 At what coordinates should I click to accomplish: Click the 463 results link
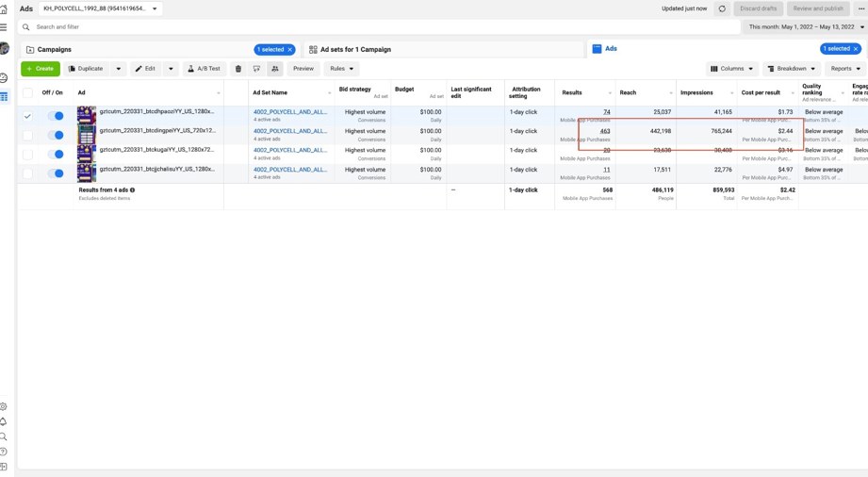pyautogui.click(x=605, y=131)
